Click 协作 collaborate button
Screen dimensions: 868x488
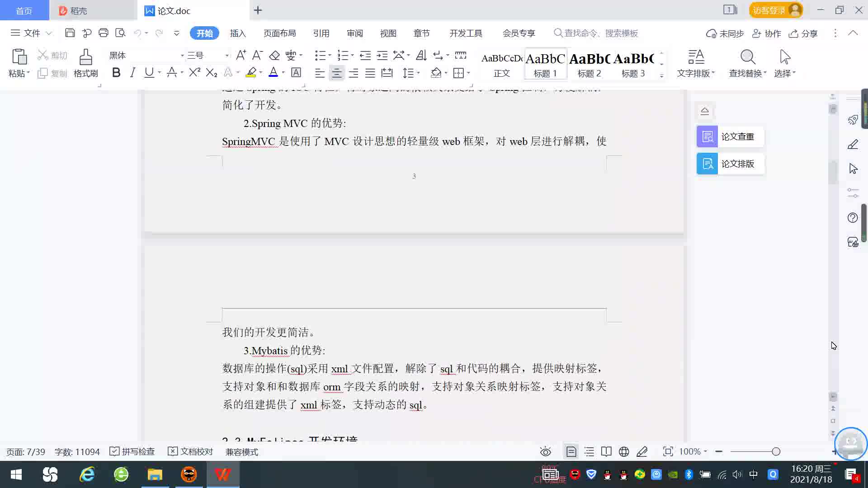point(766,33)
